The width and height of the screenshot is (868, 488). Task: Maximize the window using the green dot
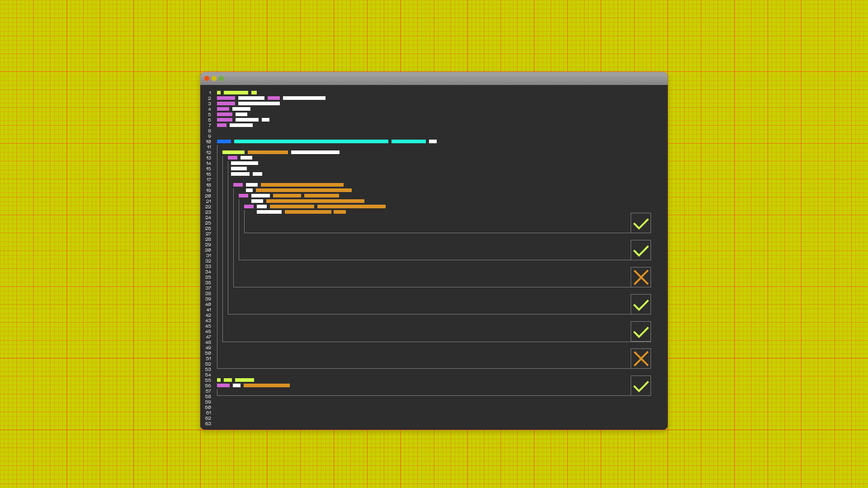click(x=222, y=79)
